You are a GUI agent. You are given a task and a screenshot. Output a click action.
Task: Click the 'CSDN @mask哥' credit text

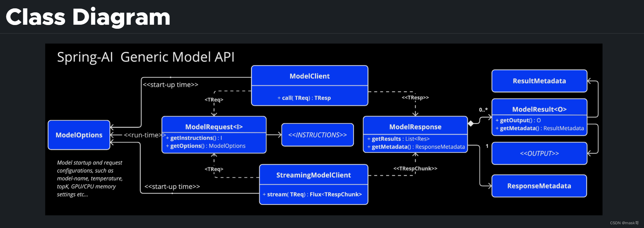click(x=624, y=223)
